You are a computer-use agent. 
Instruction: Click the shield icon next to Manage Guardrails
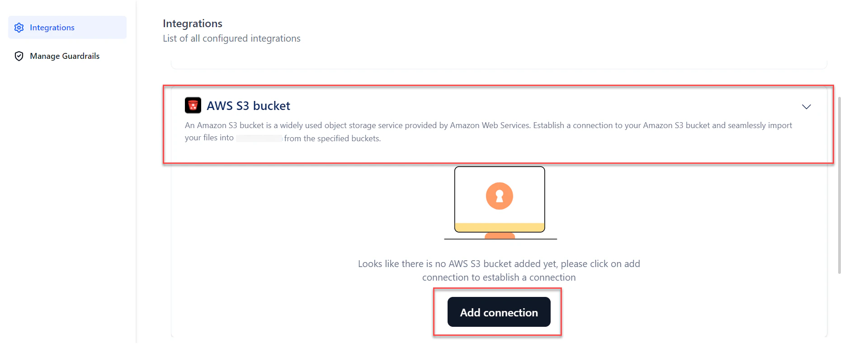19,56
